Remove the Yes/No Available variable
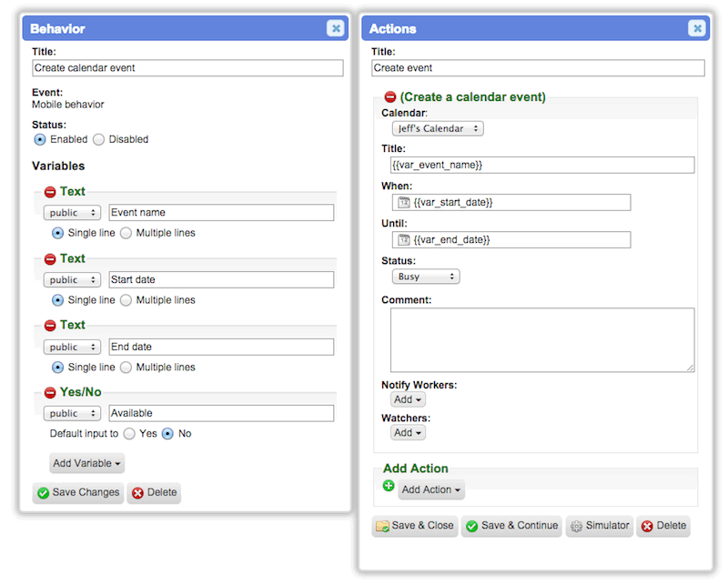728x585 pixels. [x=50, y=393]
